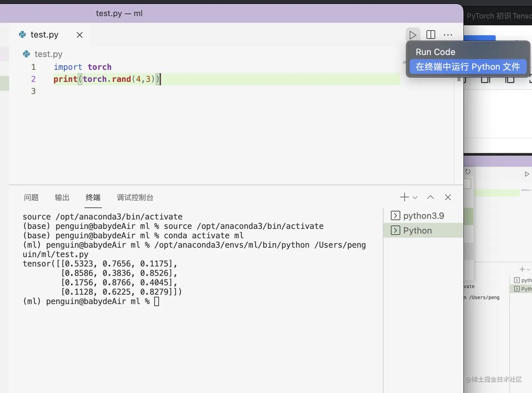The image size is (532, 393).
Task: Click the last tensor row 0.1128 output
Action: tap(121, 292)
